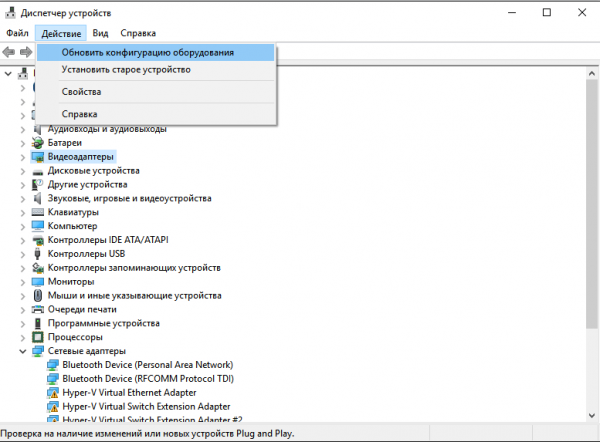The image size is (600, 442).
Task: Click the Bluetooth Device (RFCOMM Protocol TDI) icon
Action: pos(52,379)
